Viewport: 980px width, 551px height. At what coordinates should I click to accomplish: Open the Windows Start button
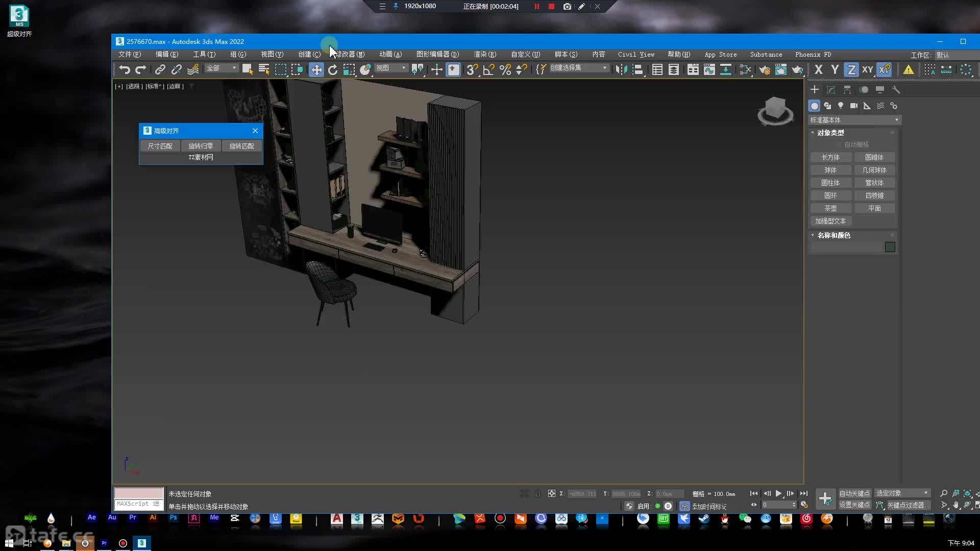coord(9,543)
